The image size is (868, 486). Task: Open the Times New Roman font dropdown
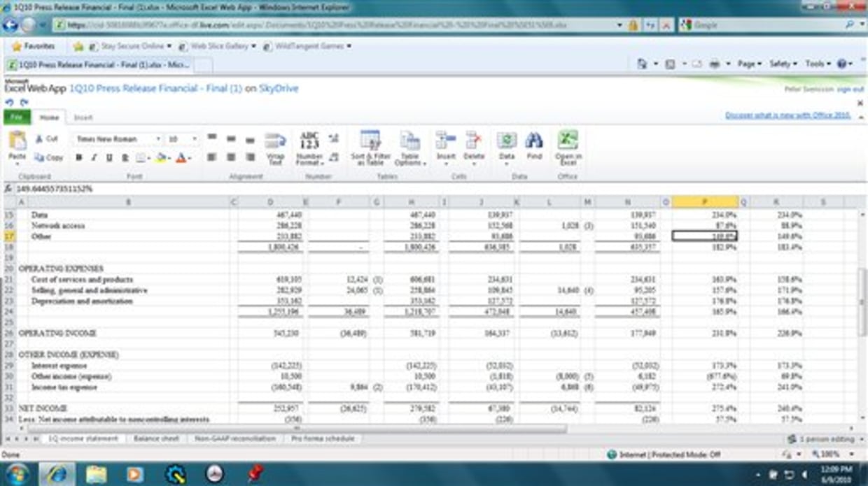click(x=158, y=139)
